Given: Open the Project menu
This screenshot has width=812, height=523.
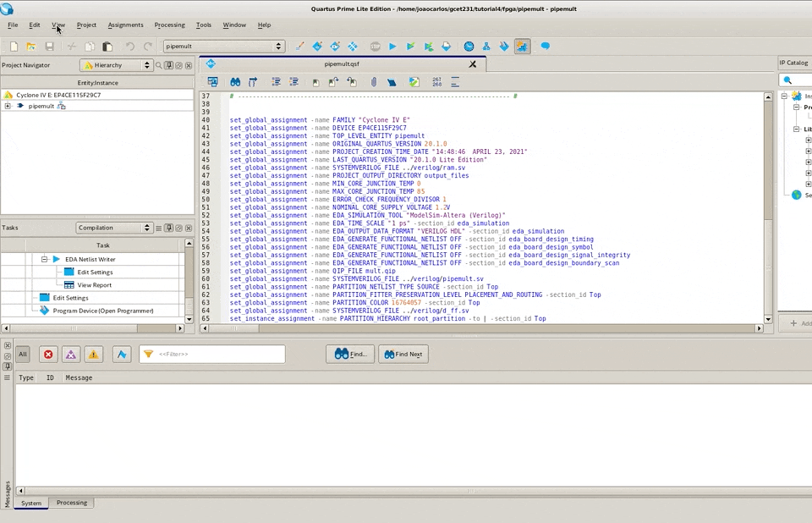Looking at the screenshot, I should (86, 25).
